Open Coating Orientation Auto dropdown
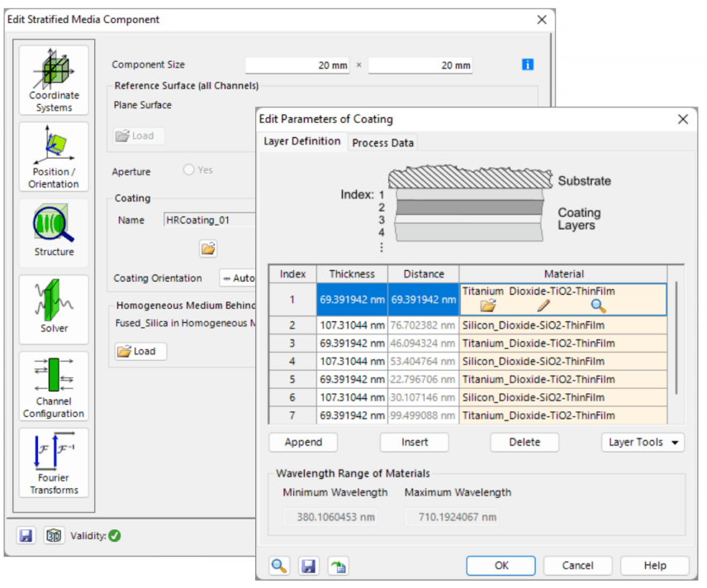 pyautogui.click(x=238, y=278)
